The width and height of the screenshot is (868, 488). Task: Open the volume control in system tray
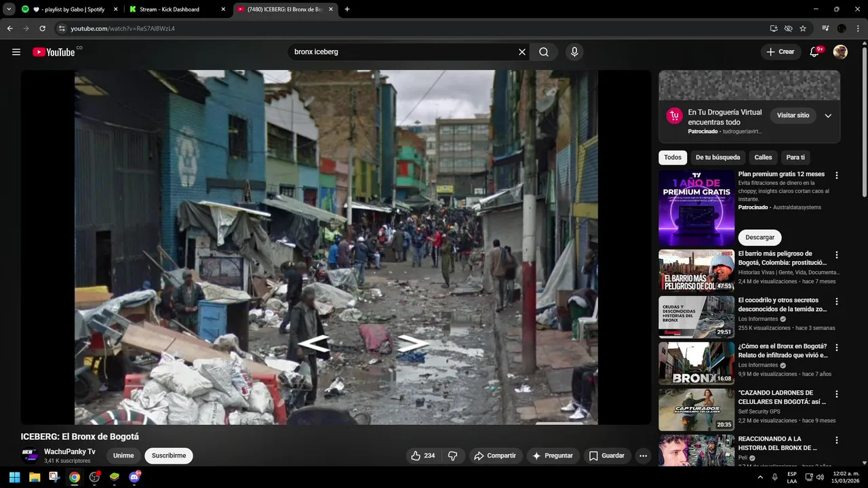(x=819, y=477)
